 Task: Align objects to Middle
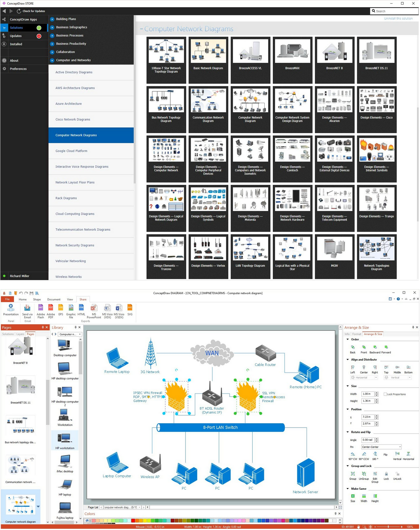[397, 370]
